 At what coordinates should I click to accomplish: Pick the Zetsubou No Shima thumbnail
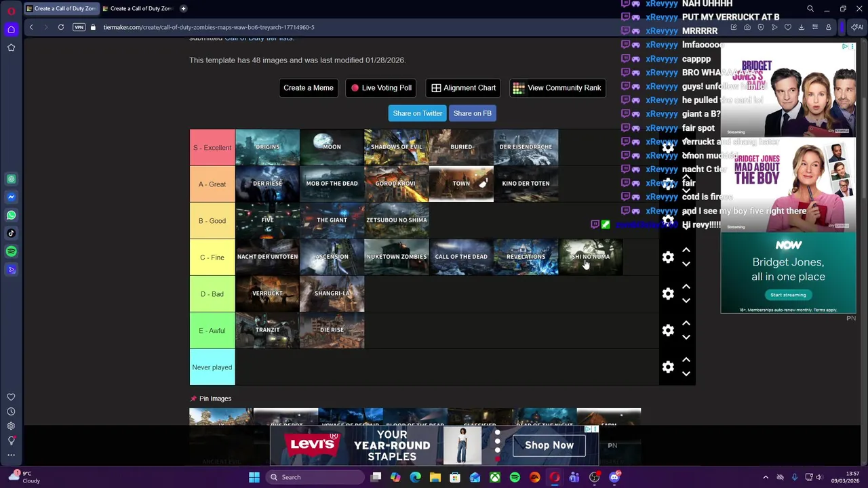(x=396, y=220)
